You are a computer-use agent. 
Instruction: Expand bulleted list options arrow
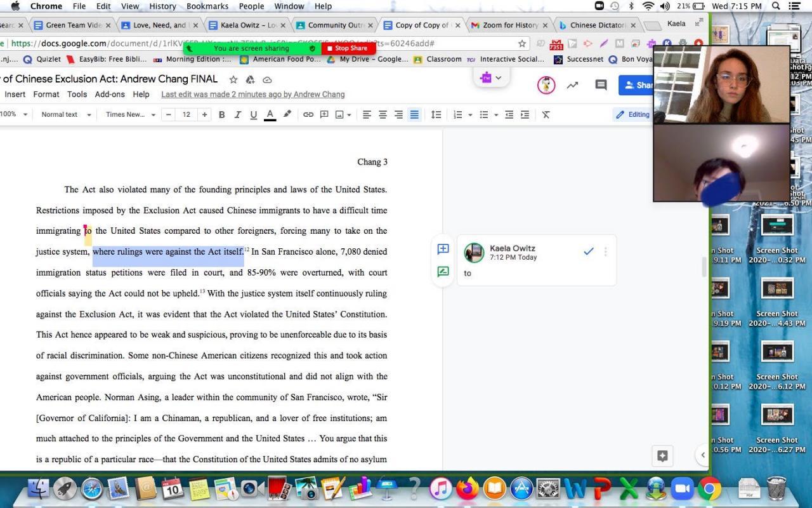pos(496,115)
